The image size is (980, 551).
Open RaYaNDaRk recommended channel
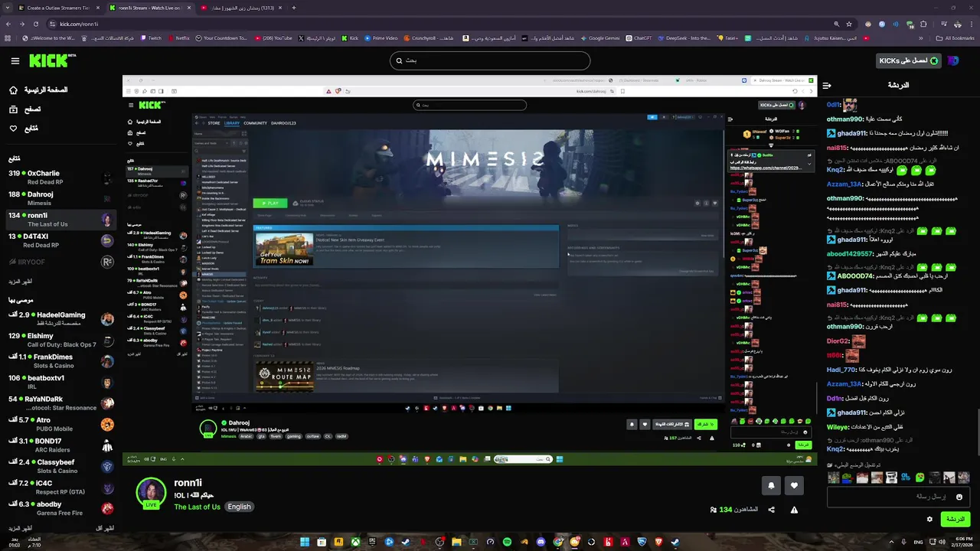coord(60,403)
